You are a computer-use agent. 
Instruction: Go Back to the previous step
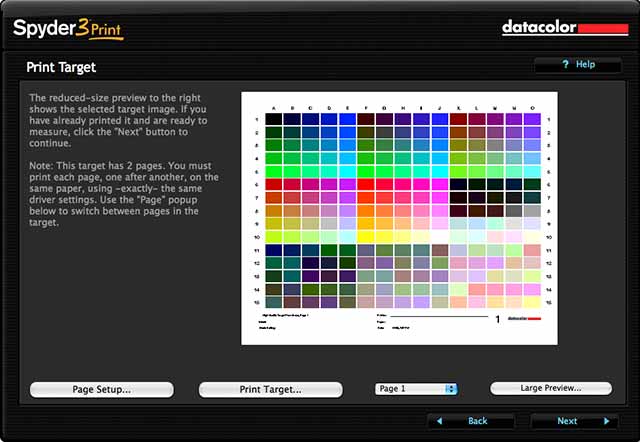click(471, 421)
